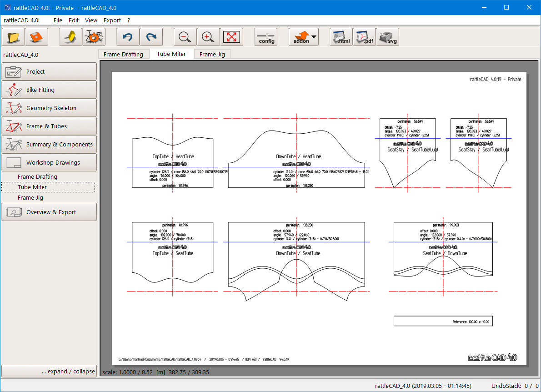Screen dimensions: 541x392
Task: Open the Geometry Skeleton section
Action: click(49, 108)
